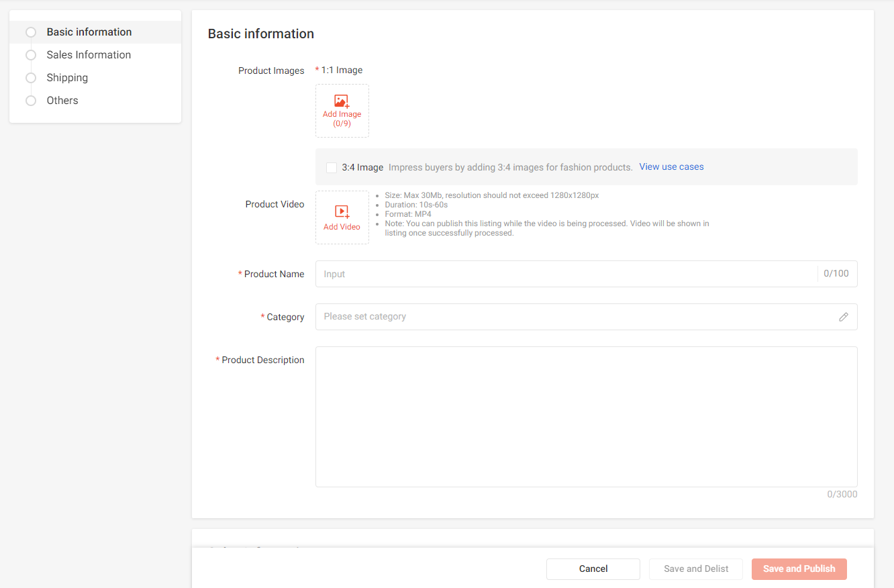Select Others in the sidebar

(x=62, y=101)
